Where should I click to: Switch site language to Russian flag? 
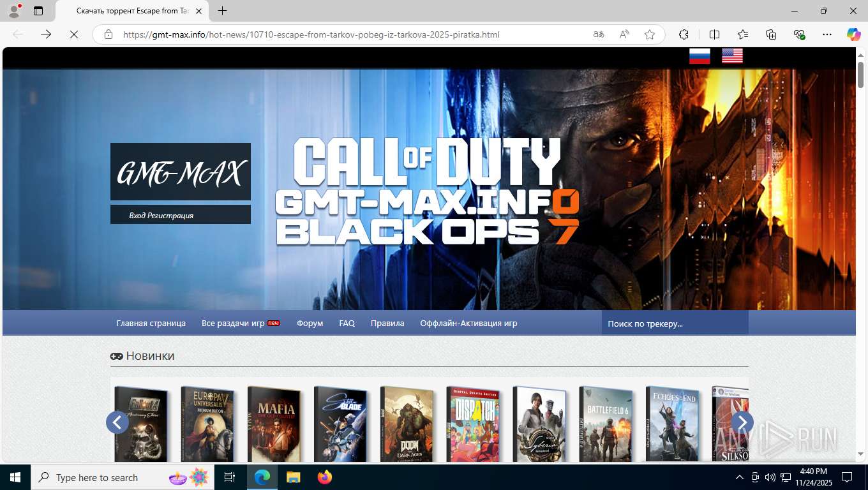tap(700, 56)
